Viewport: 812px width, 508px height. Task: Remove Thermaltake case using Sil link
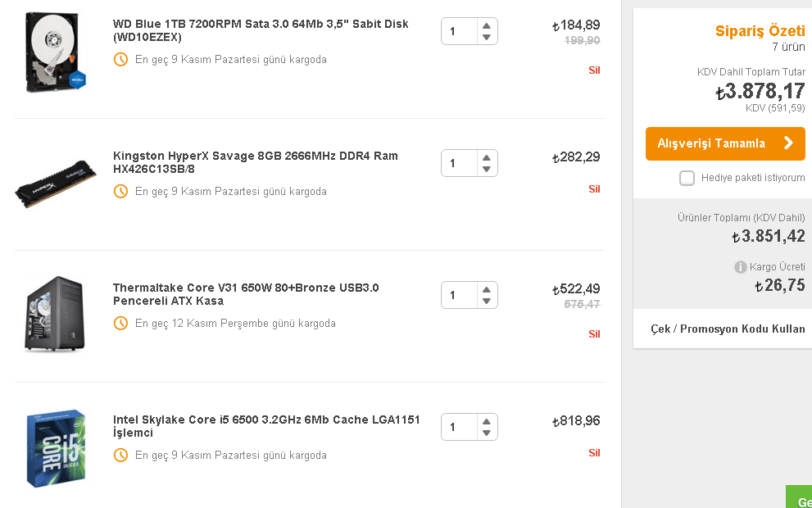(x=594, y=334)
